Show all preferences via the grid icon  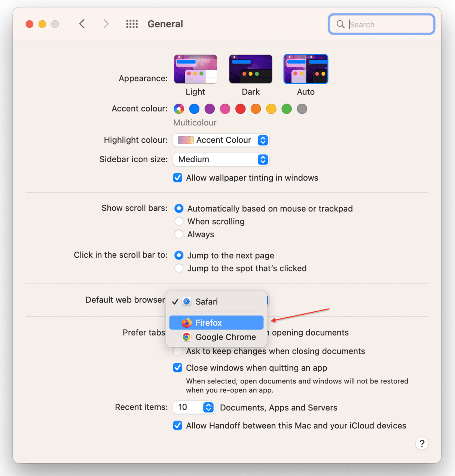pos(132,24)
